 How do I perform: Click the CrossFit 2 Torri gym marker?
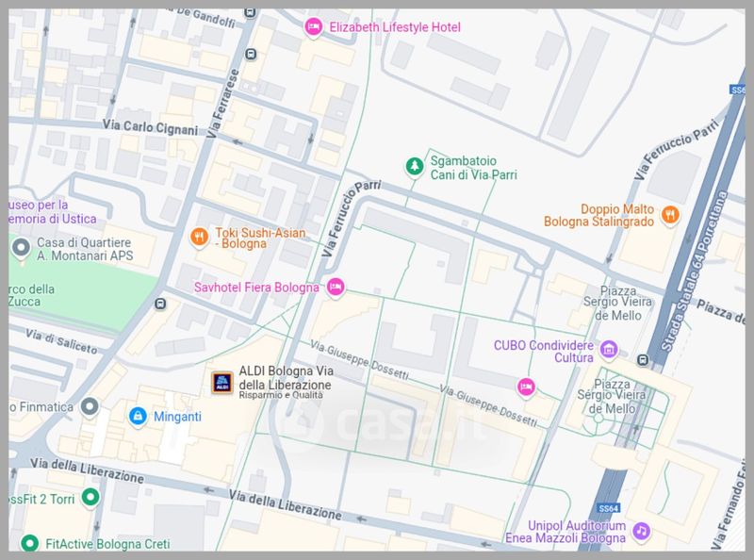[90, 497]
